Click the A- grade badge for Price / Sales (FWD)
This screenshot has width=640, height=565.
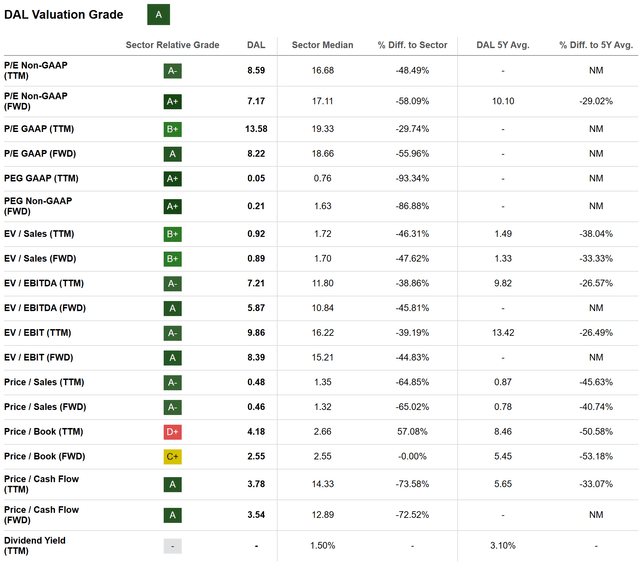pyautogui.click(x=173, y=407)
